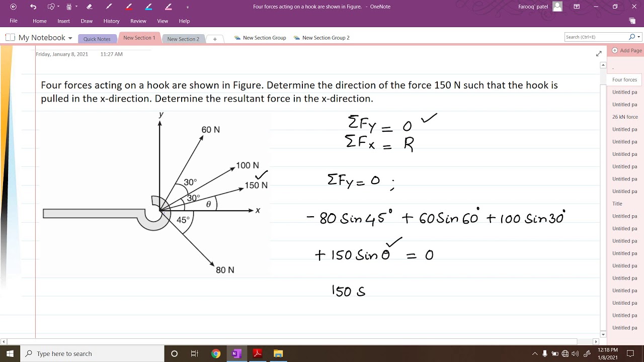The image size is (644, 362).
Task: Expand the pen cup dropdown arrow
Action: (x=76, y=7)
